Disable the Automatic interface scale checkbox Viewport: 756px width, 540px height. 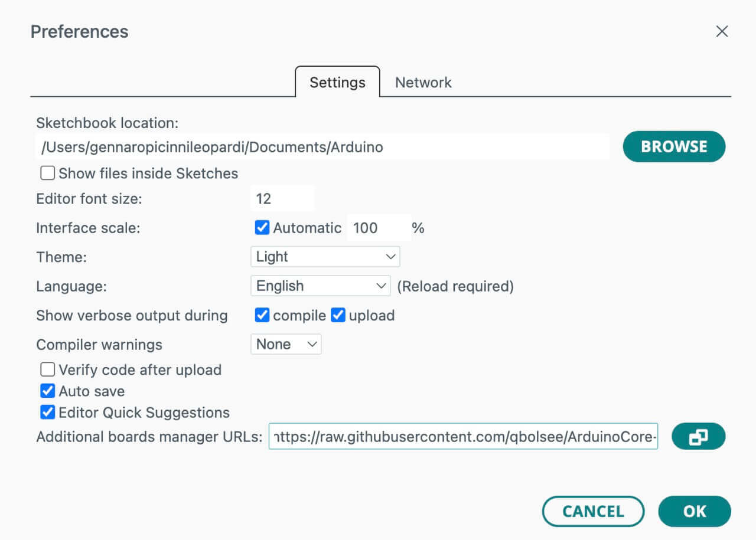(262, 227)
